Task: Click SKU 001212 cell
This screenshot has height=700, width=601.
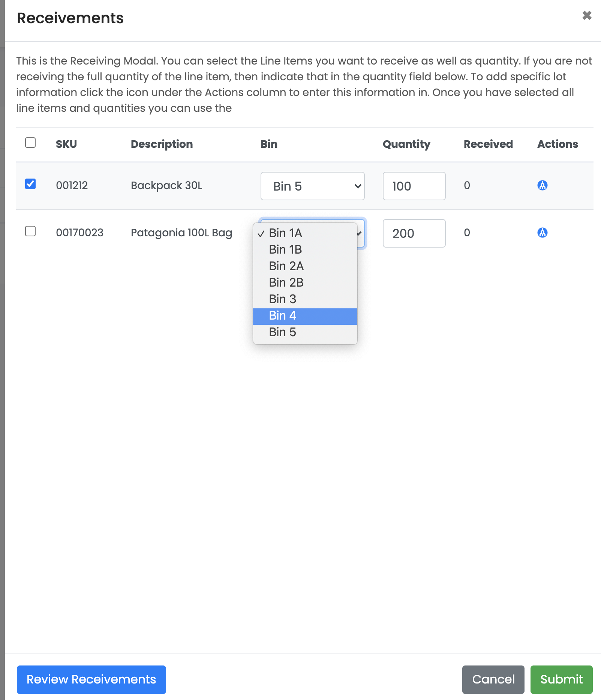Action: click(72, 185)
